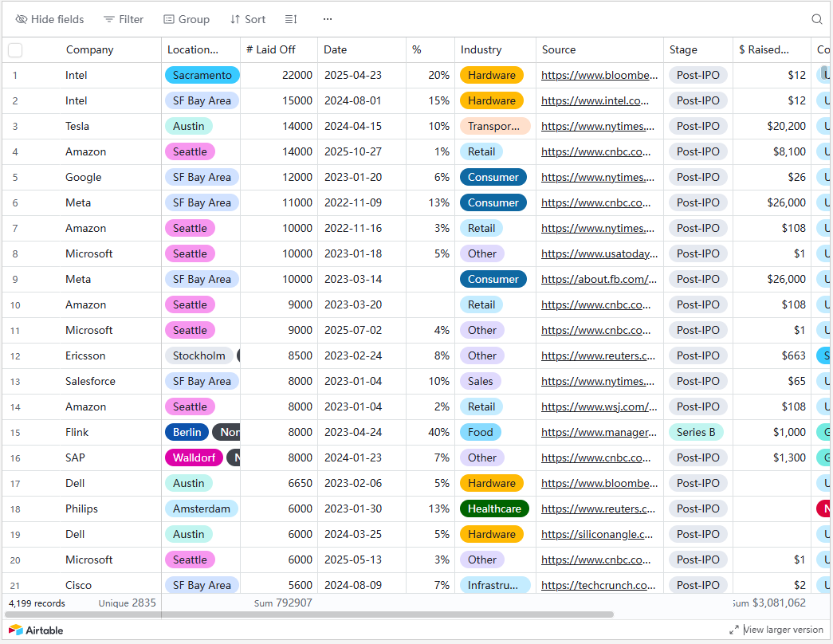Open the intel.com source link in row 2
This screenshot has width=833, height=644.
point(595,101)
